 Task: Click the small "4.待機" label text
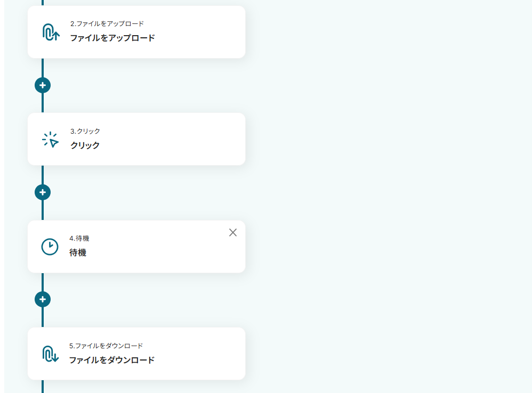79,238
